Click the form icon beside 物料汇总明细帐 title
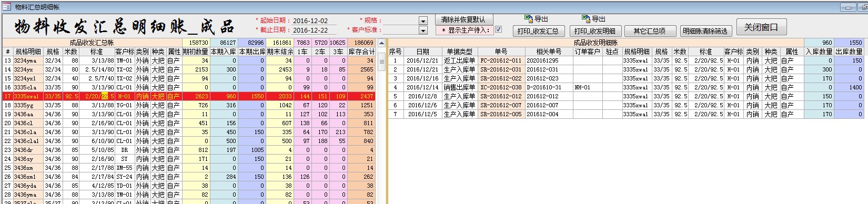The image size is (868, 204). click(x=6, y=7)
